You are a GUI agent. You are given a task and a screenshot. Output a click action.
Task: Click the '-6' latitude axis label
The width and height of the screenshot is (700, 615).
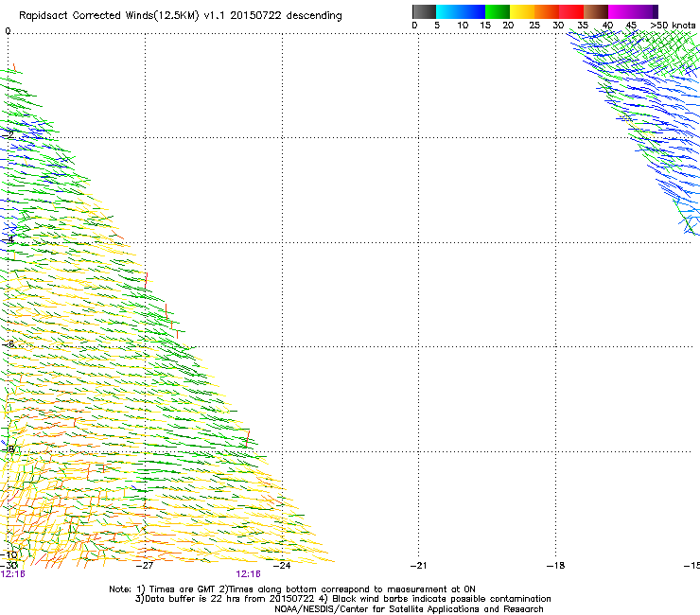pyautogui.click(x=8, y=343)
